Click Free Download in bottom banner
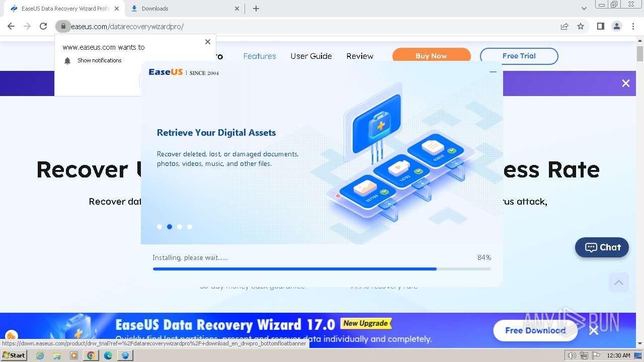This screenshot has width=644, height=362. pos(535,330)
